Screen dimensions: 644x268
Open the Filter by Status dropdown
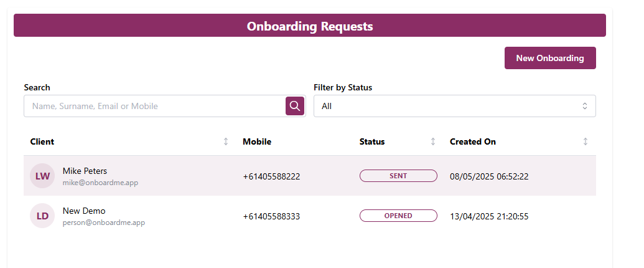click(454, 106)
